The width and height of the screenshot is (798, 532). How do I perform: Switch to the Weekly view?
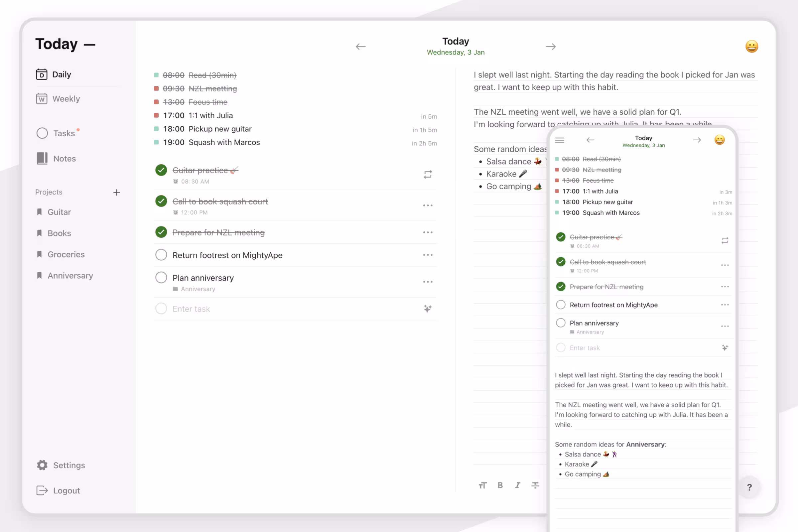coord(58,99)
